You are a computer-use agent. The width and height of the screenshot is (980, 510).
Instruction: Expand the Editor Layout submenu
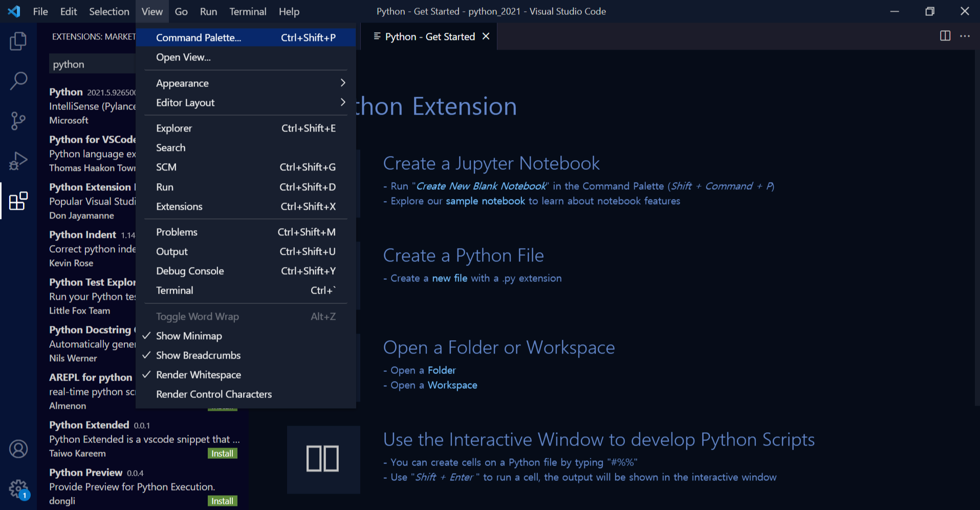point(246,103)
